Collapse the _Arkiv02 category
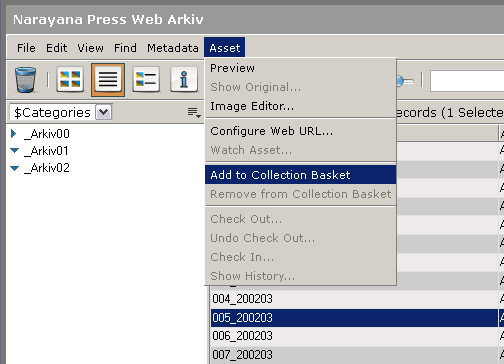The width and height of the screenshot is (504, 364). 14,168
